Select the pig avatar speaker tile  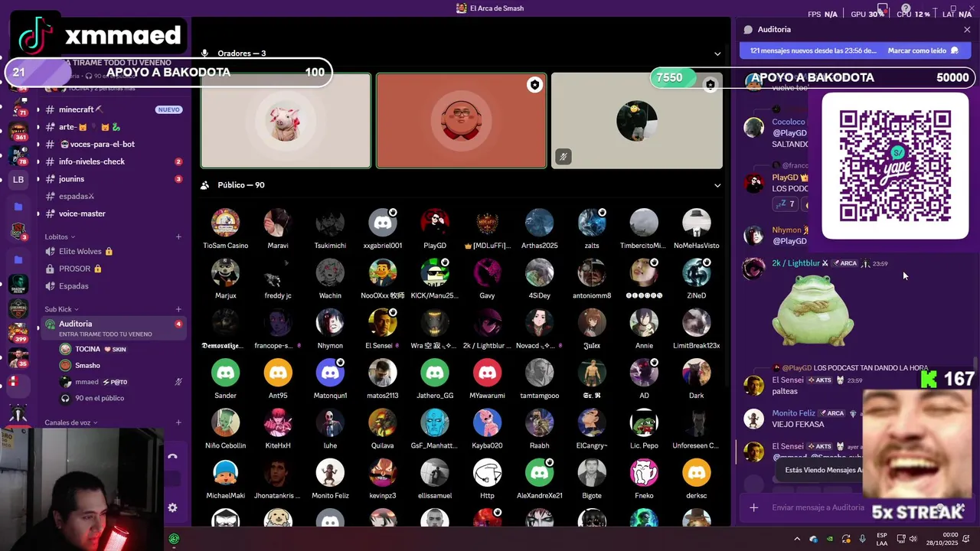coord(286,120)
